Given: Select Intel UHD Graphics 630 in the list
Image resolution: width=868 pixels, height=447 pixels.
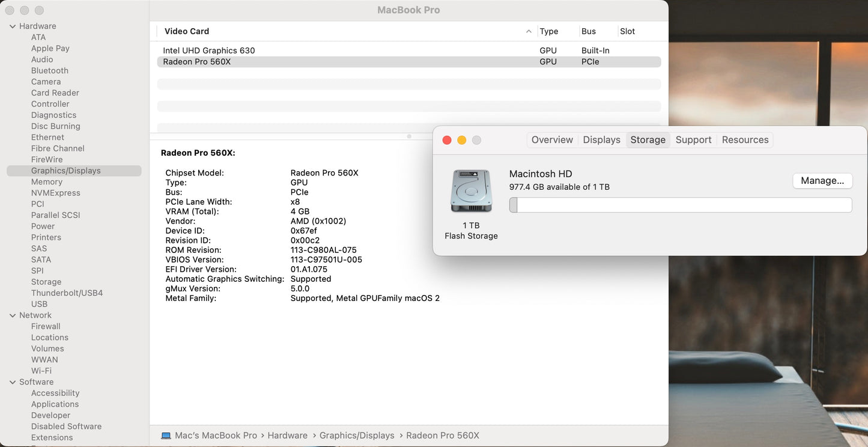Looking at the screenshot, I should coord(209,50).
